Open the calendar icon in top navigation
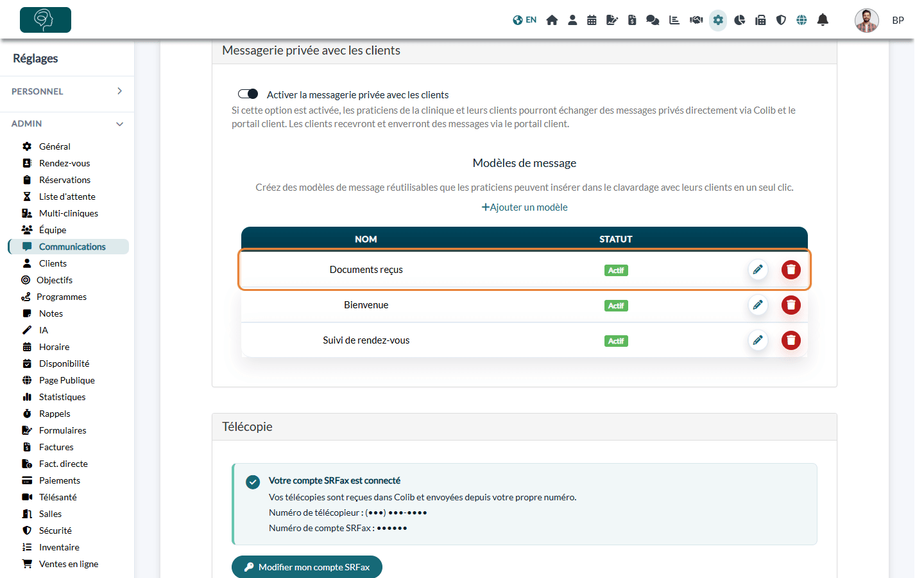This screenshot has width=924, height=578. click(592, 20)
